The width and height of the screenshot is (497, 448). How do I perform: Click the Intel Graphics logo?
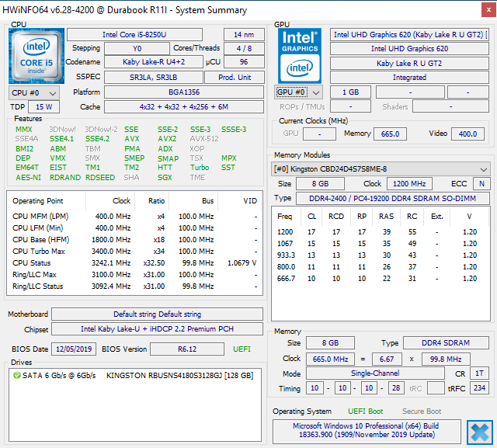(x=301, y=55)
